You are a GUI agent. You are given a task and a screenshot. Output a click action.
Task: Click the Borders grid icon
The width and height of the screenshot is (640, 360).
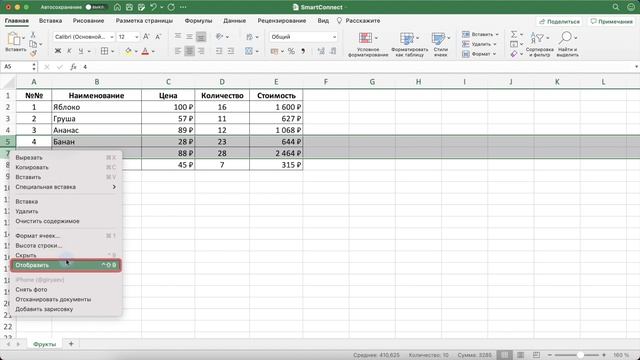point(104,51)
